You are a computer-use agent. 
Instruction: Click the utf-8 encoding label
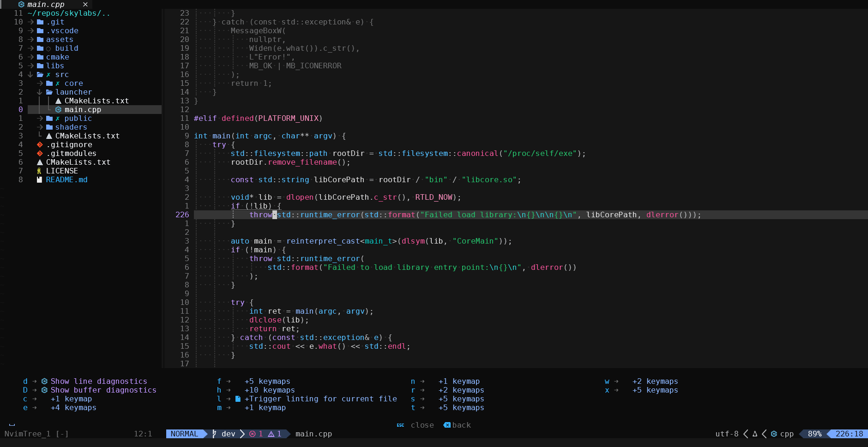[x=727, y=434]
